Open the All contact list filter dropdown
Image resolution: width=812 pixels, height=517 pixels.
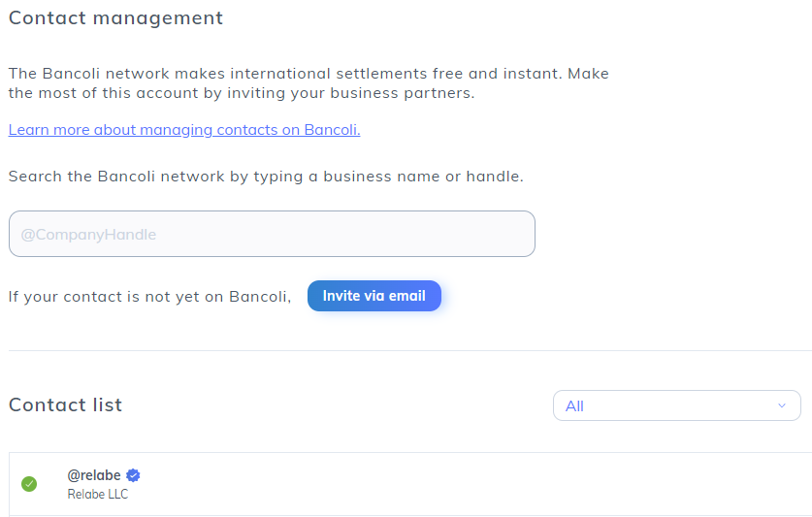coord(676,405)
